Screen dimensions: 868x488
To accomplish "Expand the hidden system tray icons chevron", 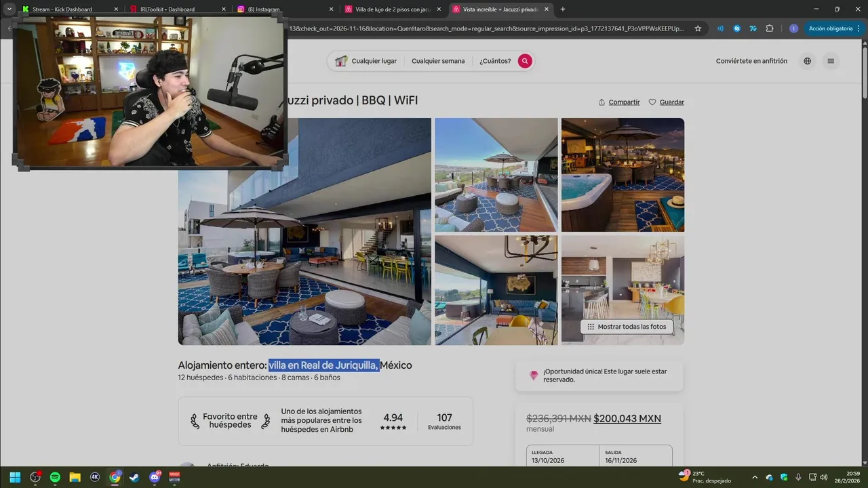I will [755, 477].
